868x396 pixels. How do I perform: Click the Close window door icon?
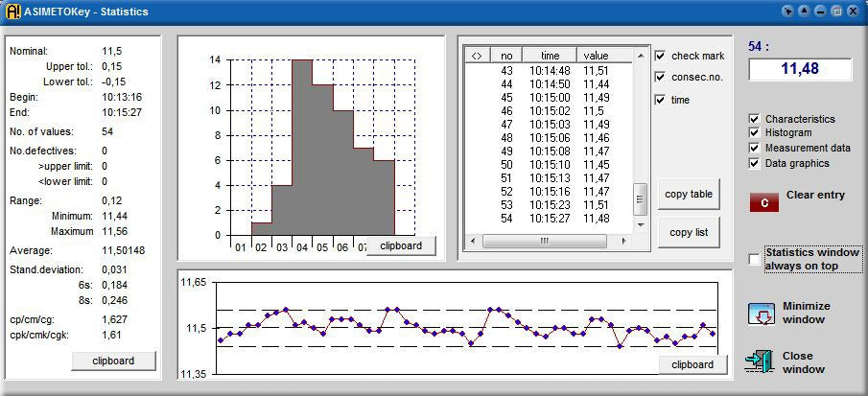(x=761, y=361)
